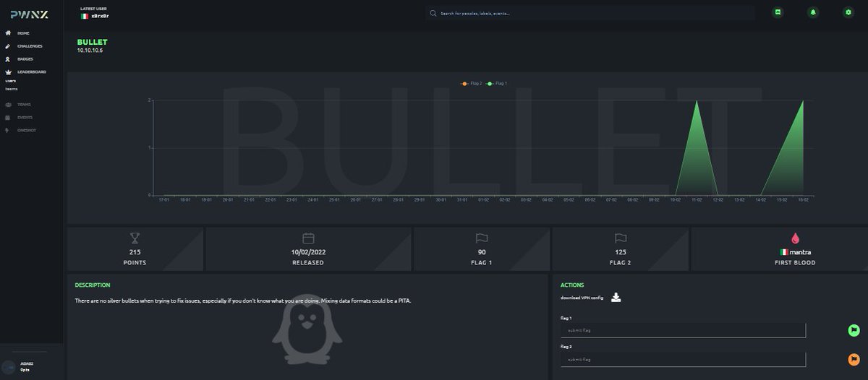Image resolution: width=868 pixels, height=380 pixels.
Task: Click the Challenges icon in sidebar
Action: point(8,46)
